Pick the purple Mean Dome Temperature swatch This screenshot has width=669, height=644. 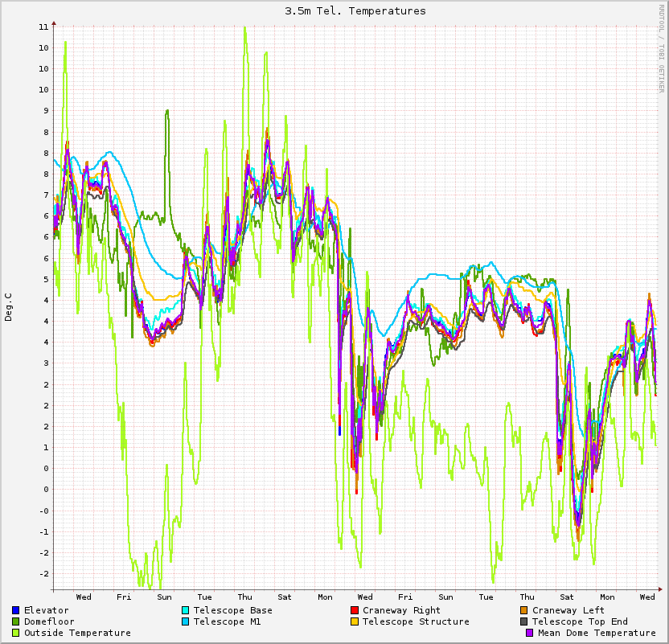click(x=530, y=633)
